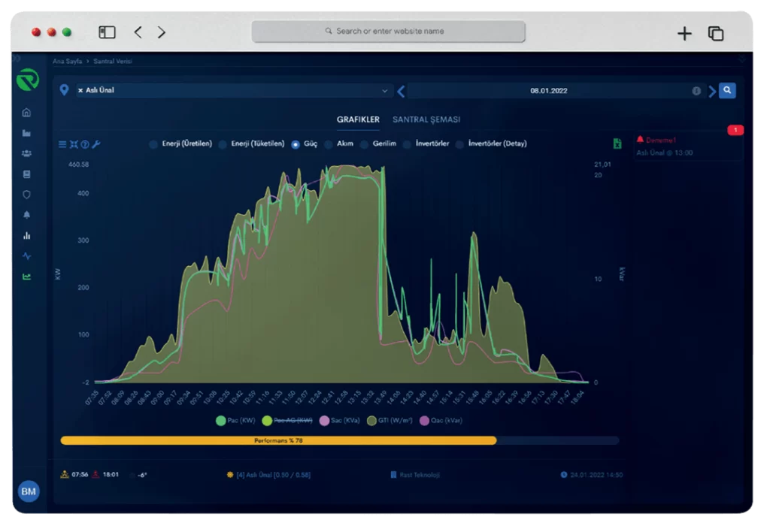Toggle Qac (kVar) series in legend

441,421
